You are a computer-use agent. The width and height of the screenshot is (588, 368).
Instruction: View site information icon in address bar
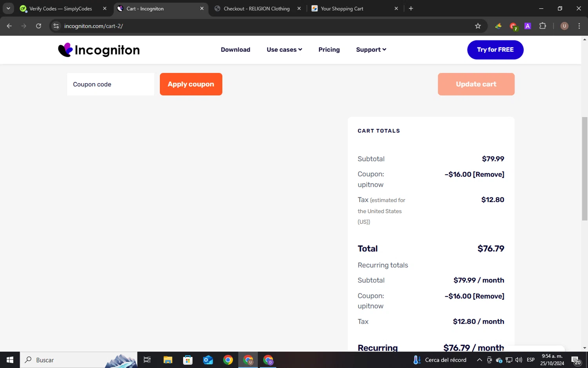pyautogui.click(x=56, y=26)
